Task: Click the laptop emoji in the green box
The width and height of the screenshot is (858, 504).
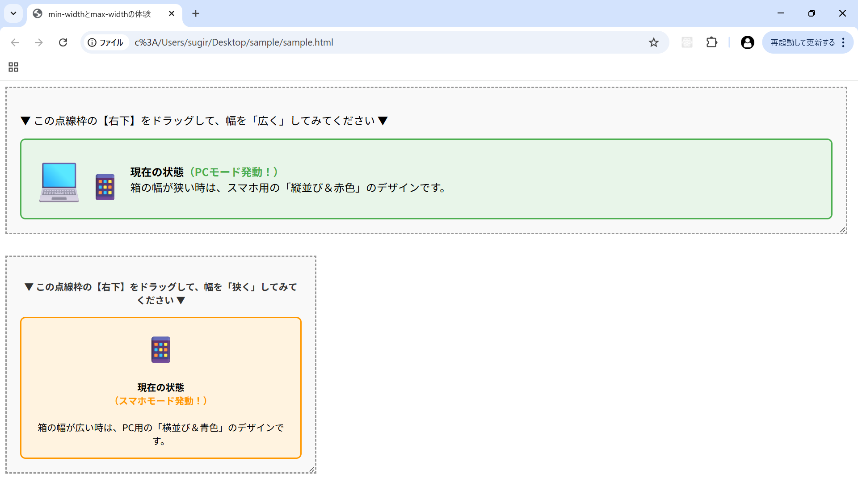Action: pyautogui.click(x=59, y=181)
